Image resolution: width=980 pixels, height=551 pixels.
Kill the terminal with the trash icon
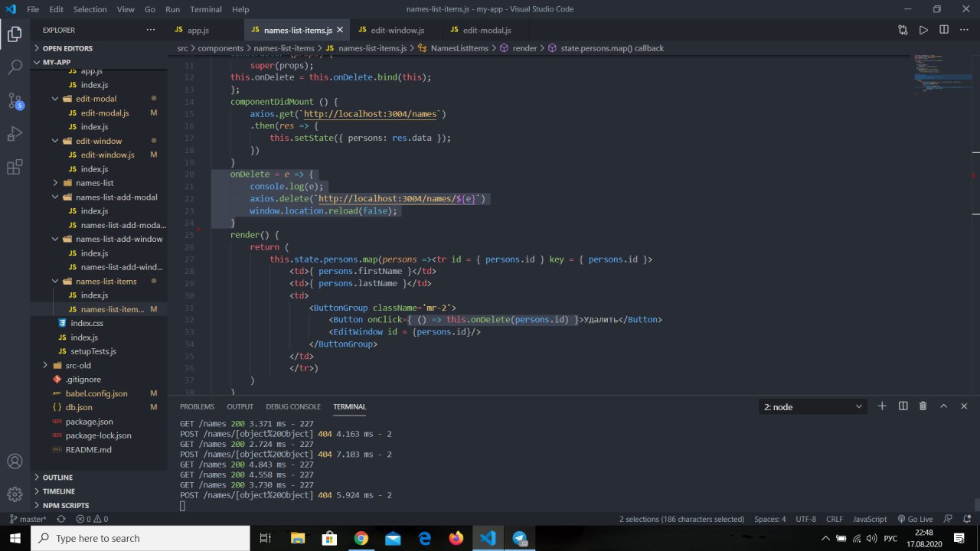[x=923, y=406]
